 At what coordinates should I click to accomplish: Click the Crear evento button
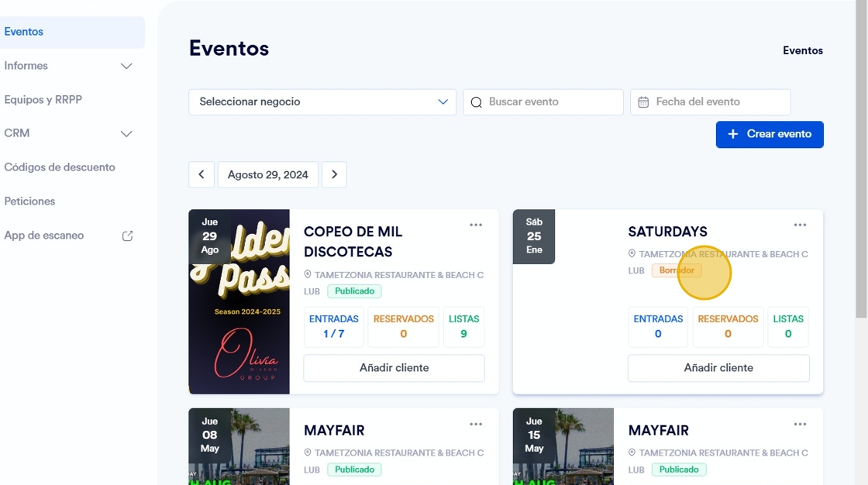pos(770,135)
